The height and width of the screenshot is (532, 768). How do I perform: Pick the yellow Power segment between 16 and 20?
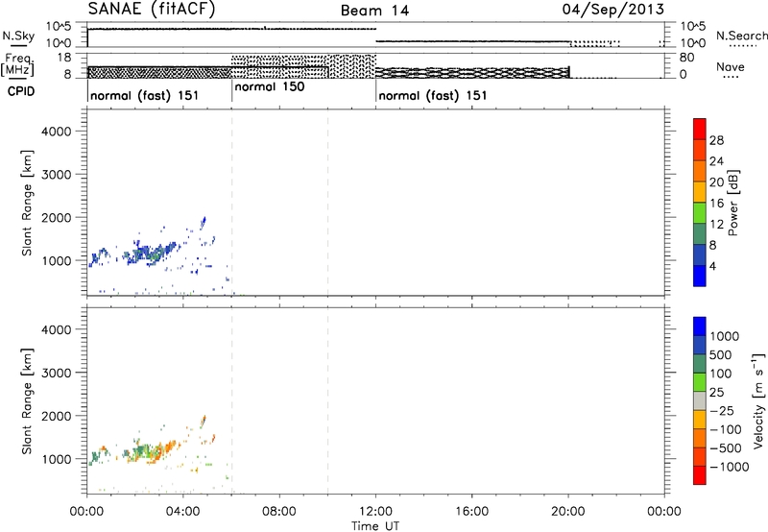pos(700,191)
